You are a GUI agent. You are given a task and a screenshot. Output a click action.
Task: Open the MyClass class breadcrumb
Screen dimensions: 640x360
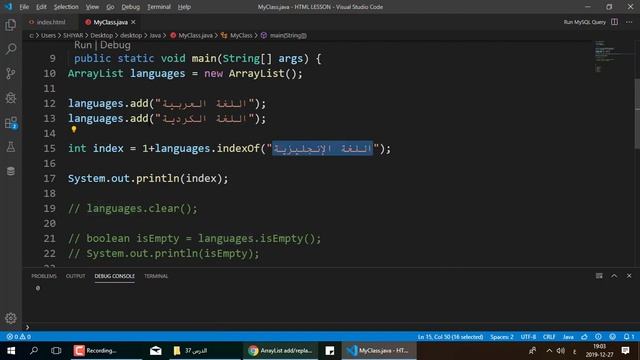pyautogui.click(x=237, y=36)
